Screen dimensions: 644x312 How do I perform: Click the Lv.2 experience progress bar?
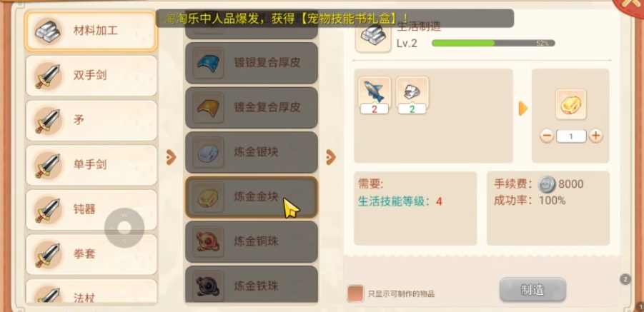click(493, 43)
